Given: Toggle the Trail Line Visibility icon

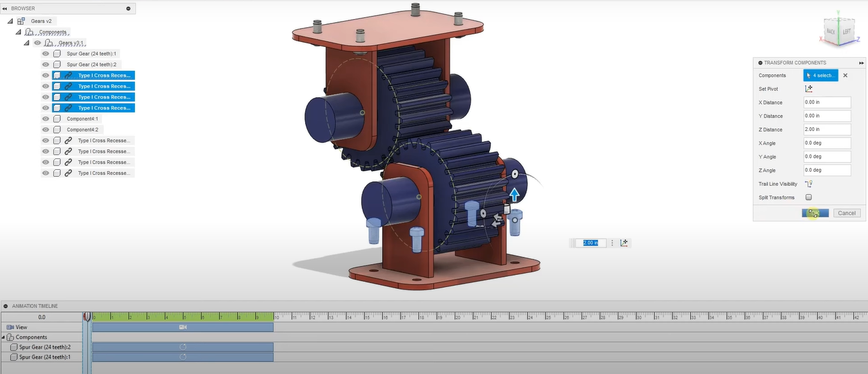Looking at the screenshot, I should pyautogui.click(x=809, y=184).
